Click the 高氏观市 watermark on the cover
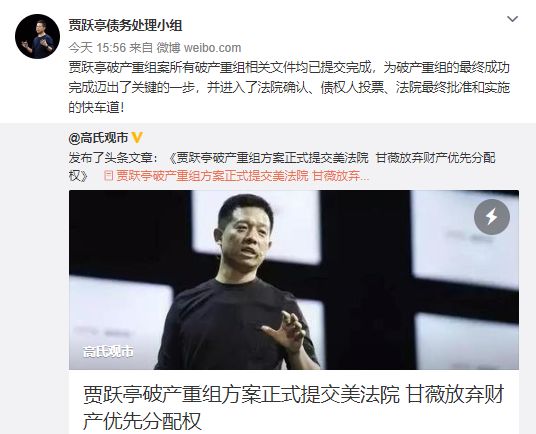 pyautogui.click(x=108, y=352)
